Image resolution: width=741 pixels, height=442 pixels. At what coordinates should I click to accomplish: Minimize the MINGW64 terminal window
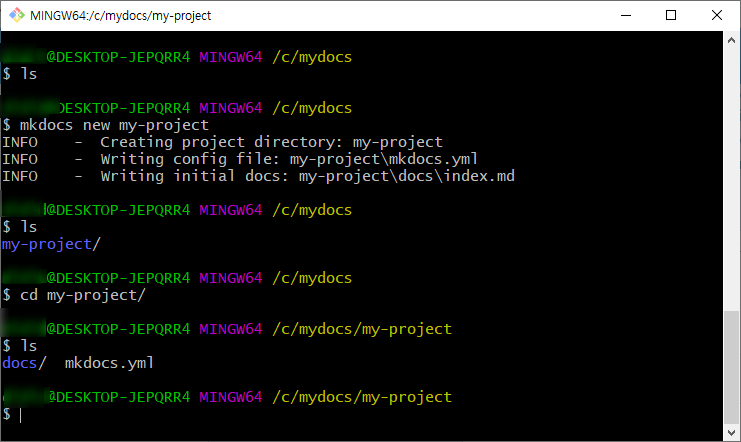click(x=626, y=16)
